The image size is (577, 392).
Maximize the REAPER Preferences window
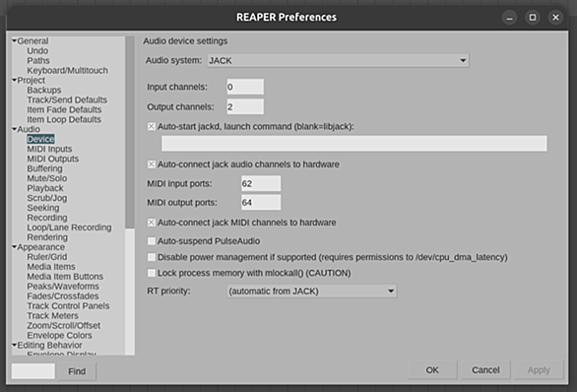[533, 18]
